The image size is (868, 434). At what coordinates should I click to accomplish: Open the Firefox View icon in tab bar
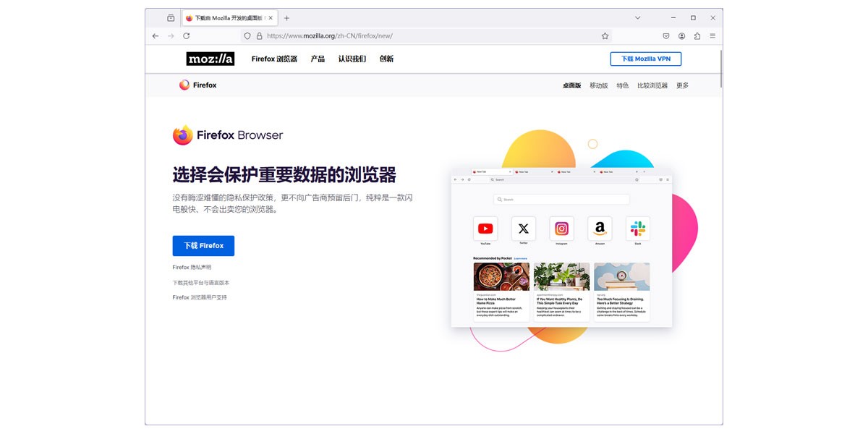(x=171, y=17)
